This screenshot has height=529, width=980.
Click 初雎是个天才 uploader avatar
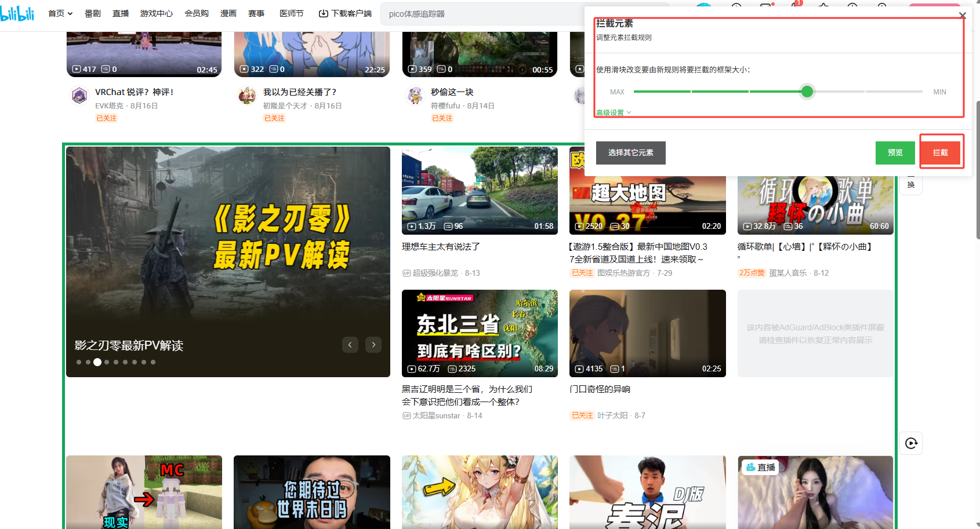pos(247,96)
